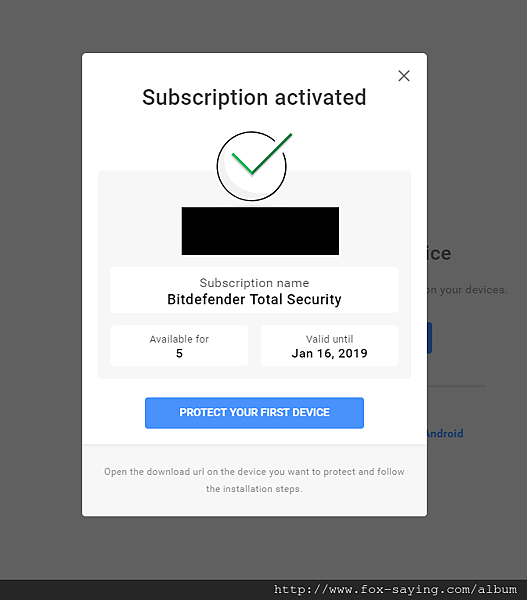
Task: Click the Available for 5 card
Action: pos(179,346)
